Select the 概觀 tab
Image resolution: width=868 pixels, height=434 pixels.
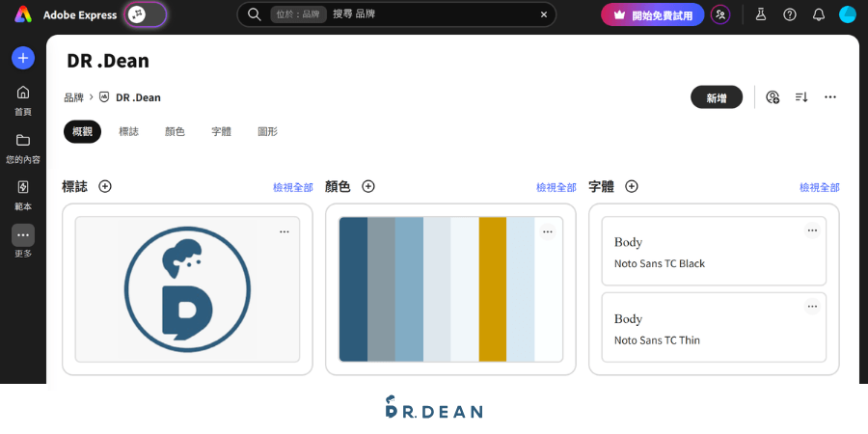[x=83, y=132]
